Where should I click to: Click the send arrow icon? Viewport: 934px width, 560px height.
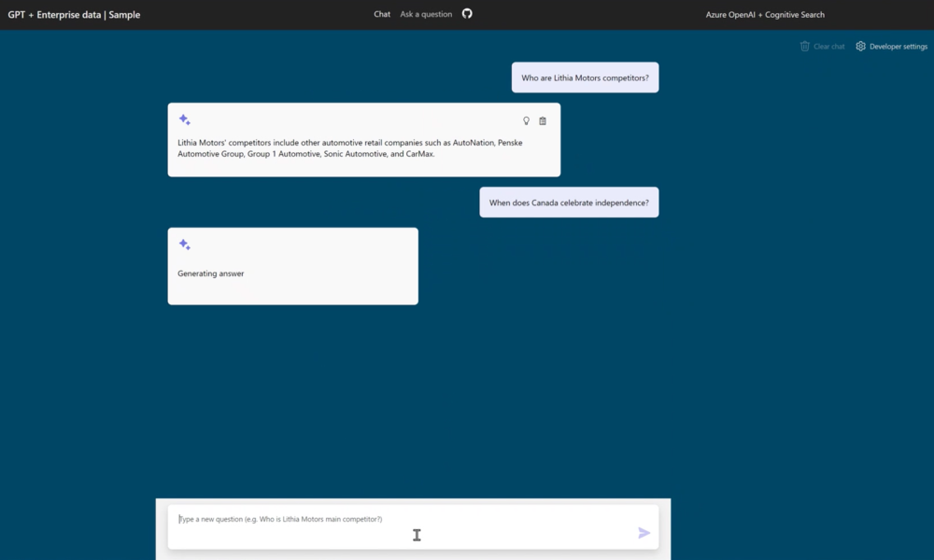644,533
